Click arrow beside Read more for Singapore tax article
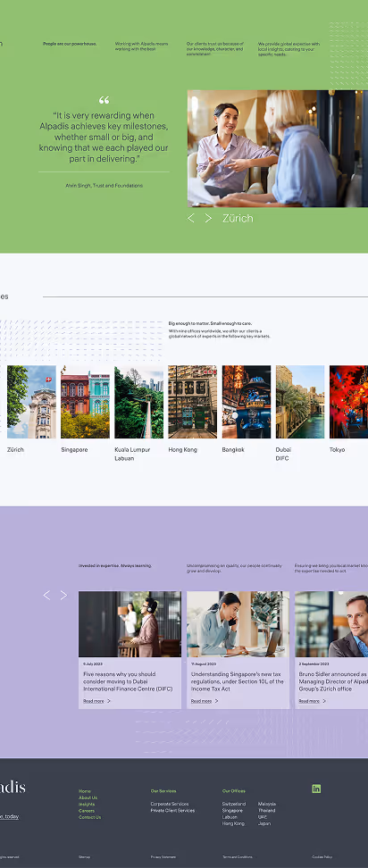 216,701
